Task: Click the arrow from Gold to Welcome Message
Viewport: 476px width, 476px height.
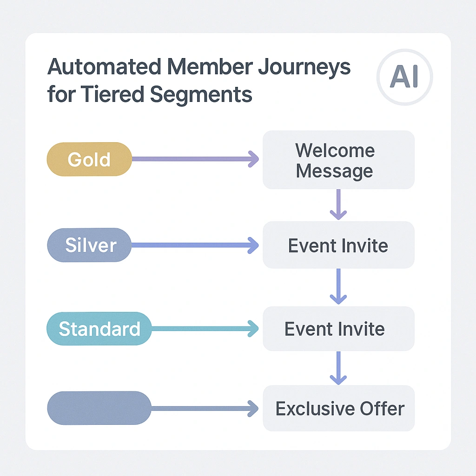Action: click(195, 159)
